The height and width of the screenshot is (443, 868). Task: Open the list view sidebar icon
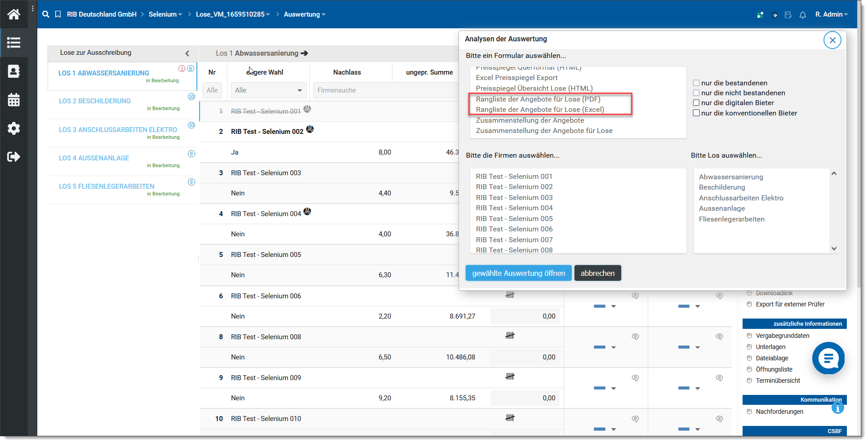coord(13,43)
